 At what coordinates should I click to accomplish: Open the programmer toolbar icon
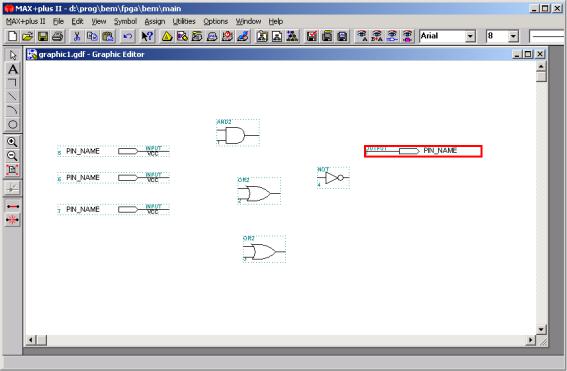pyautogui.click(x=243, y=36)
